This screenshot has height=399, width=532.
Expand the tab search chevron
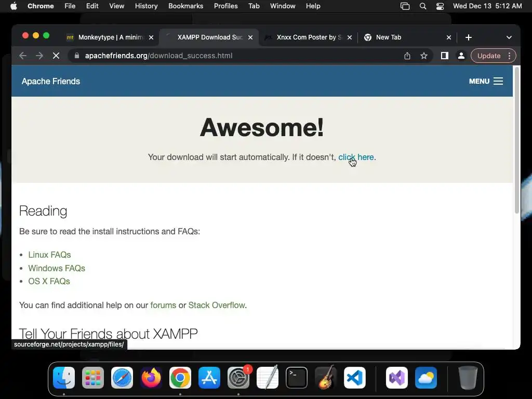pos(509,37)
